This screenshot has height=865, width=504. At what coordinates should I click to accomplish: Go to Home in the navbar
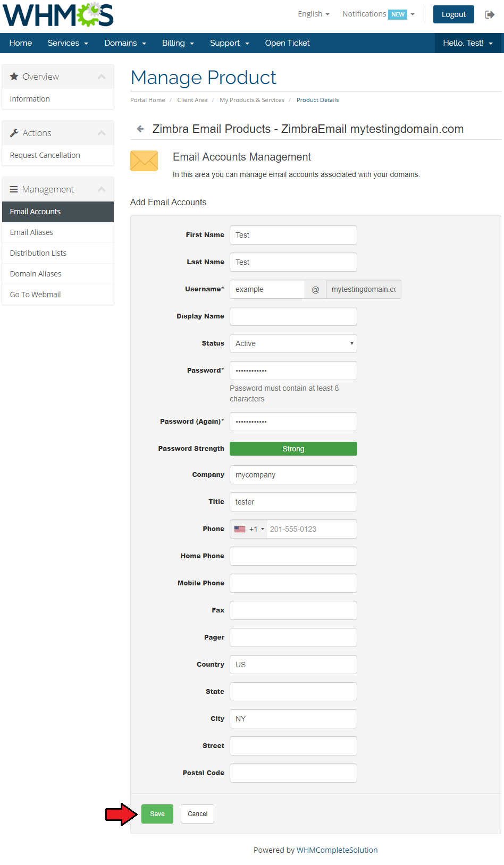(21, 43)
